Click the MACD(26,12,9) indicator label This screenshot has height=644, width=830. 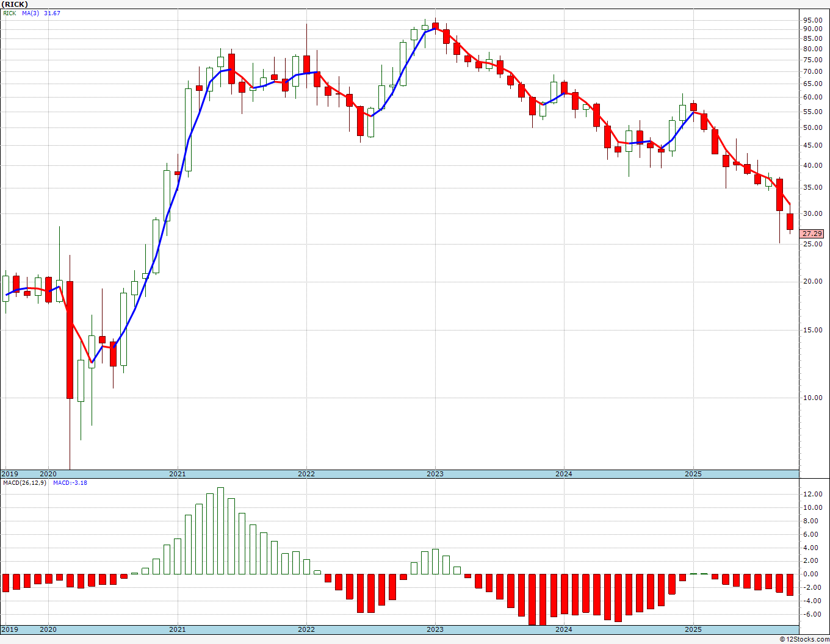tap(24, 482)
